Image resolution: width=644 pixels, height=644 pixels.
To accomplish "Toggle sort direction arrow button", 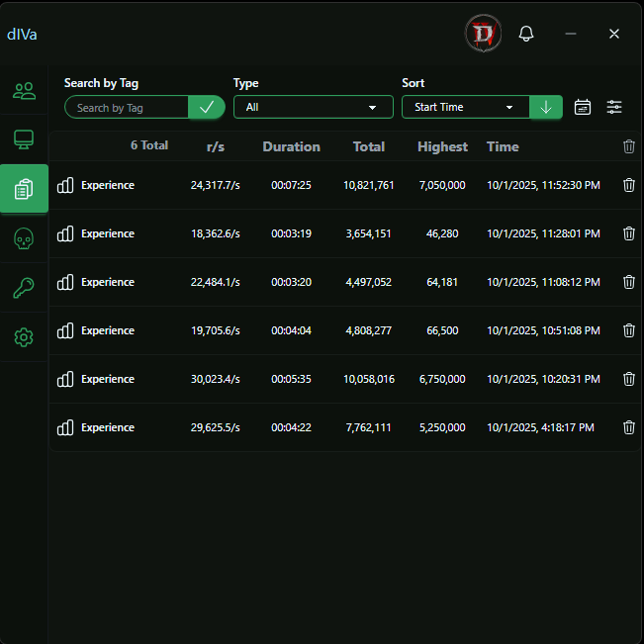I will tap(546, 107).
